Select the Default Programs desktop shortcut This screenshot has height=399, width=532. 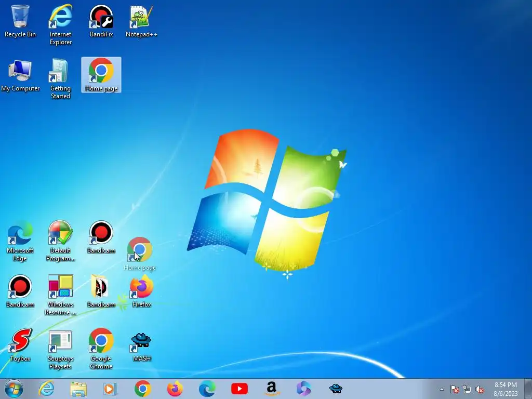60,241
